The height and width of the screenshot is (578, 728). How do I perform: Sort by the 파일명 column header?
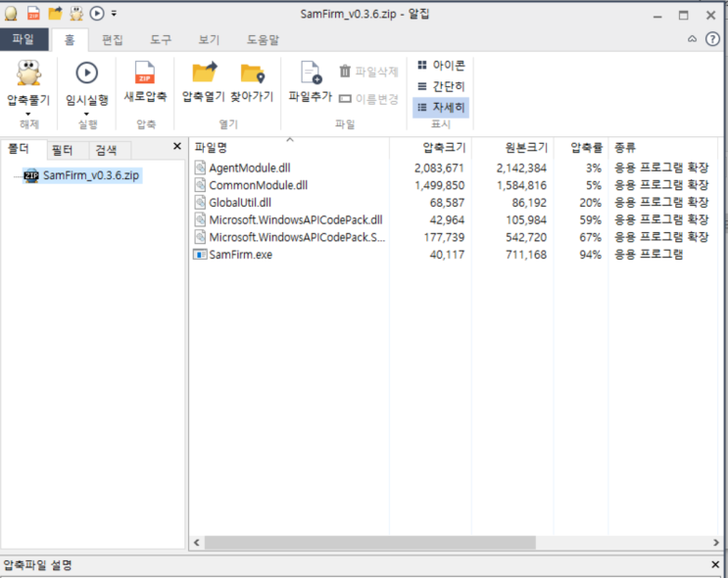pyautogui.click(x=289, y=148)
